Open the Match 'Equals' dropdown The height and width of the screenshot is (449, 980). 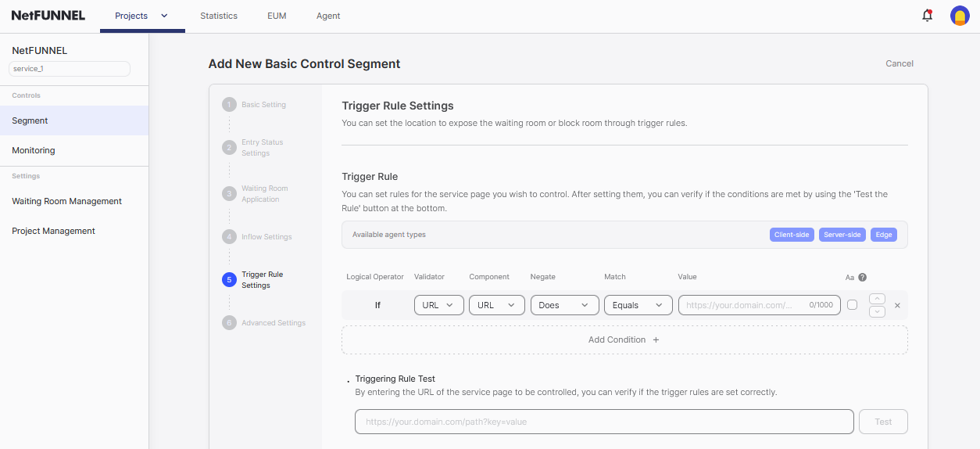tap(638, 305)
